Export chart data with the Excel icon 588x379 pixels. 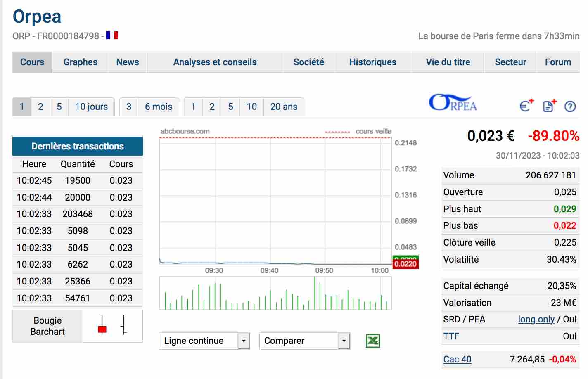coord(373,341)
